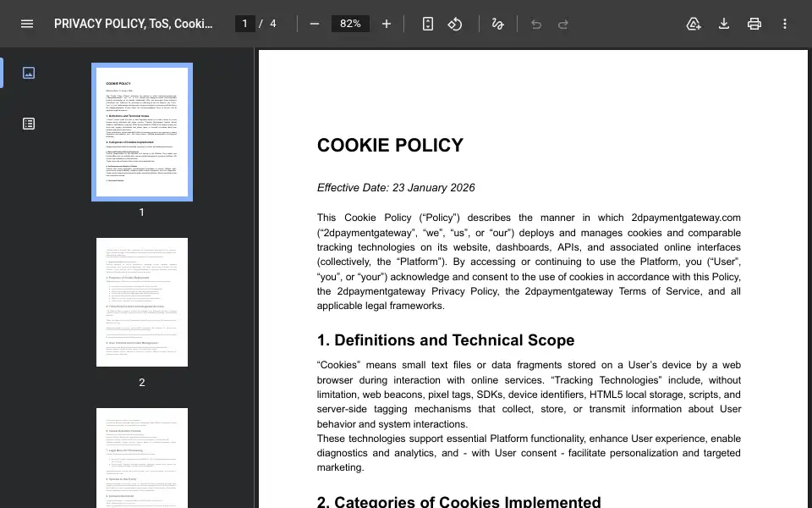The image size is (812, 508).
Task: Toggle fit to page icon
Action: pos(428,24)
